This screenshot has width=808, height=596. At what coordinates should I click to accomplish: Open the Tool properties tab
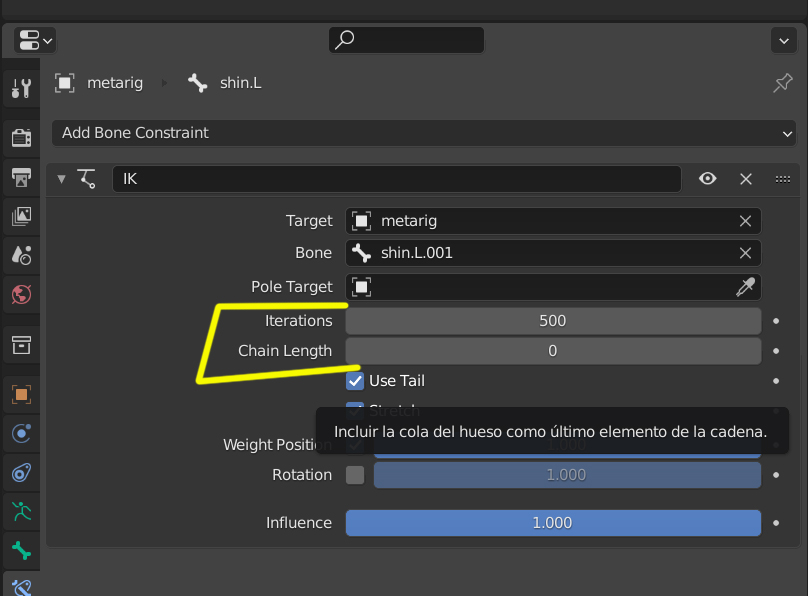click(x=21, y=87)
